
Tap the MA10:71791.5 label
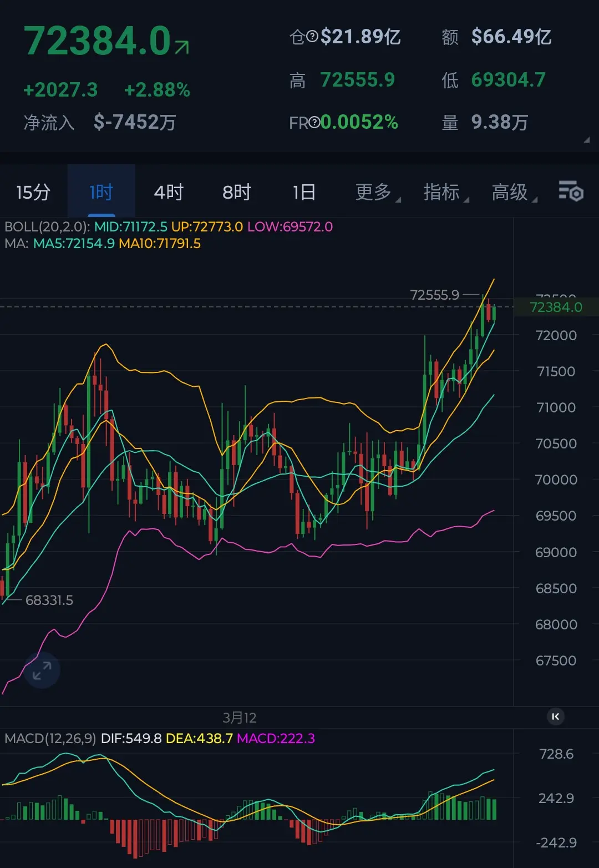pyautogui.click(x=160, y=243)
